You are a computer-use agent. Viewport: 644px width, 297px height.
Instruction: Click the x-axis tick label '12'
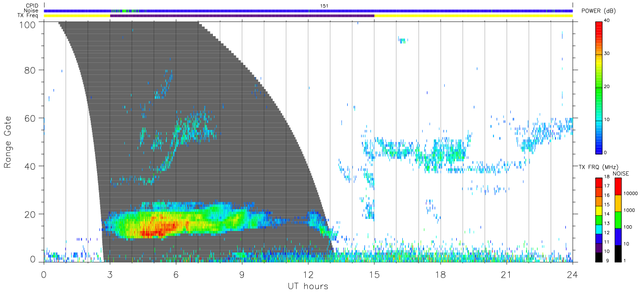pyautogui.click(x=308, y=274)
